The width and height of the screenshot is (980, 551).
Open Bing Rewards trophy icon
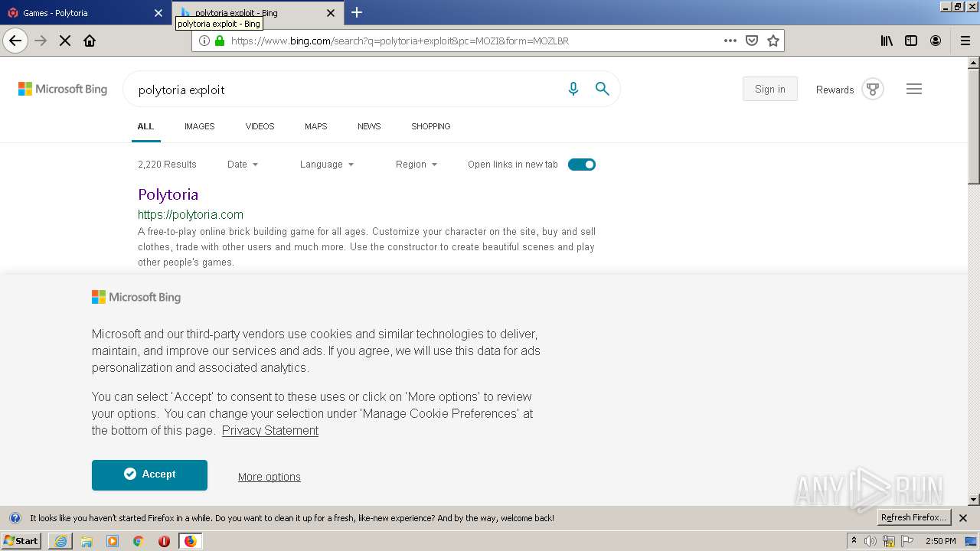pyautogui.click(x=873, y=89)
